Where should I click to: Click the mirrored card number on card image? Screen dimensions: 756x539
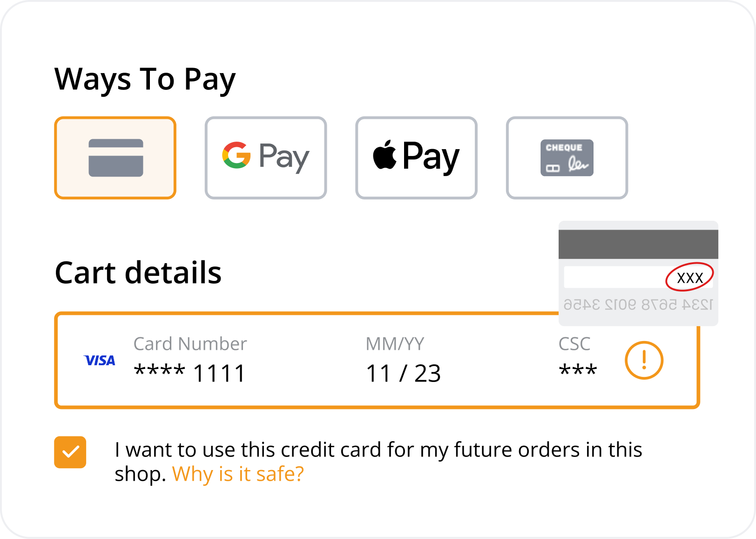click(x=638, y=305)
